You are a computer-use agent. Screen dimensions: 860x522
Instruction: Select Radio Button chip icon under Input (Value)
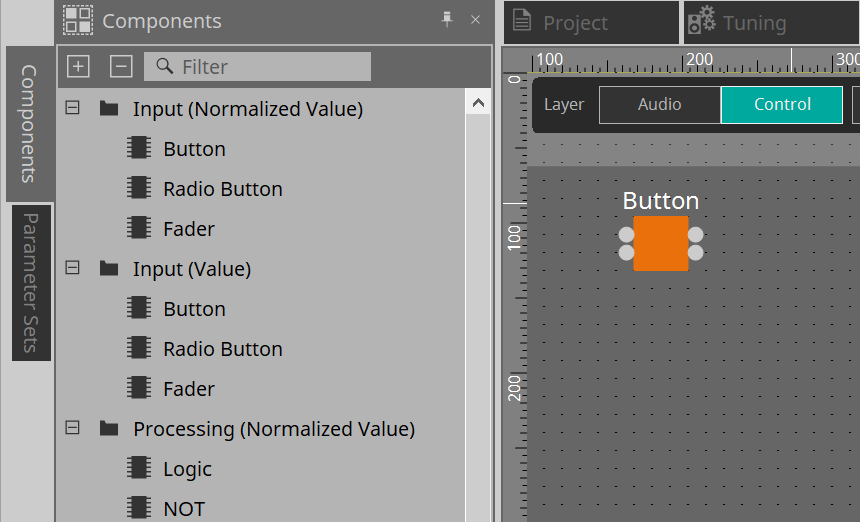tap(139, 348)
